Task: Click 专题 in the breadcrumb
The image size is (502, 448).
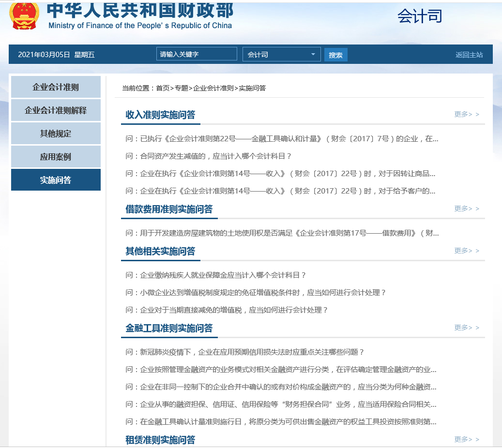Action: pos(182,88)
